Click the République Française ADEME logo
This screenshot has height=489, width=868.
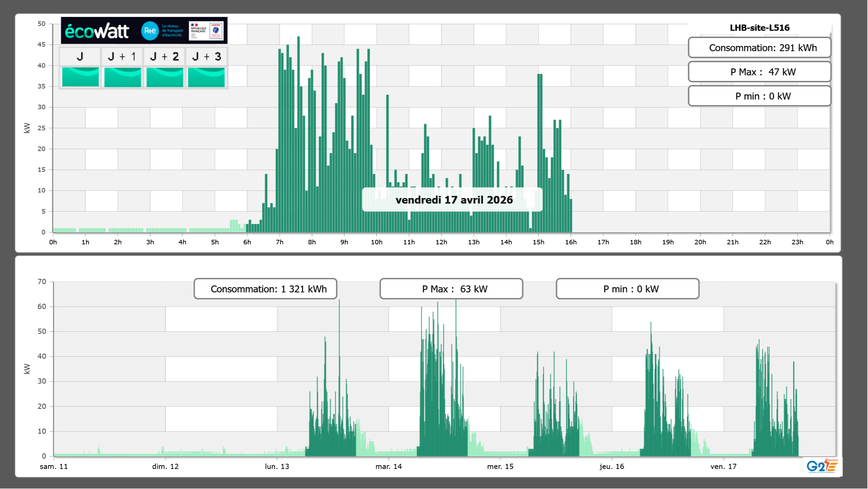pyautogui.click(x=206, y=31)
